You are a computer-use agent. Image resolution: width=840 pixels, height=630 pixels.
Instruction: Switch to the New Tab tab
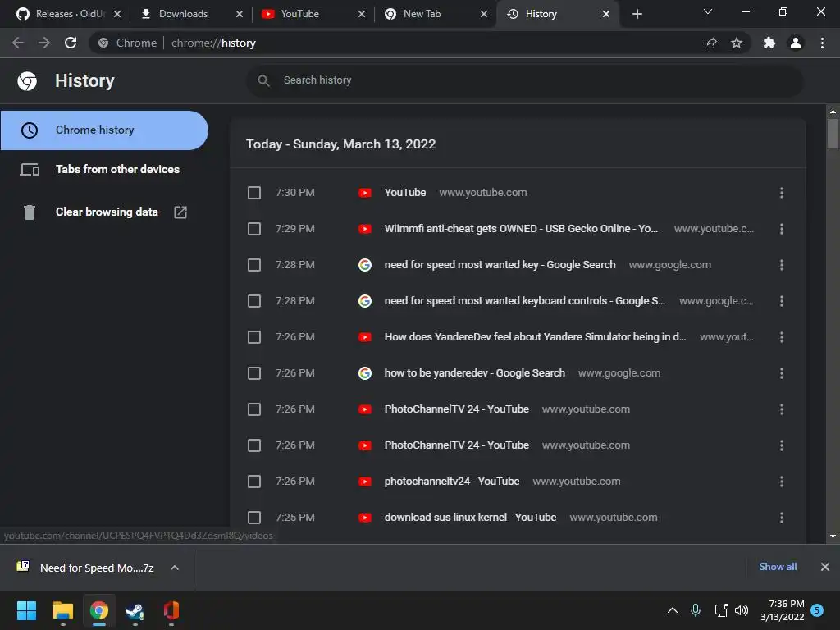[435, 14]
